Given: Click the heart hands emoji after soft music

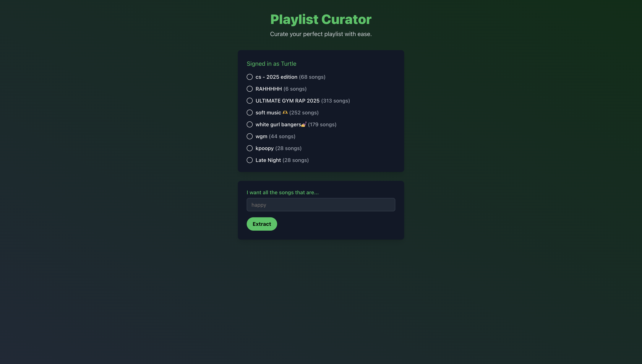Looking at the screenshot, I should (285, 113).
